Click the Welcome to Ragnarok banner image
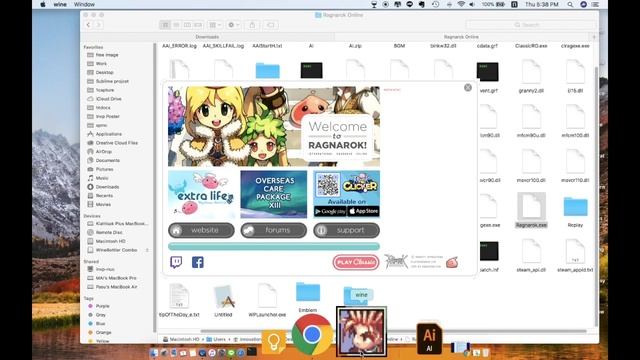Screen dimensions: 640x360 tap(274, 126)
